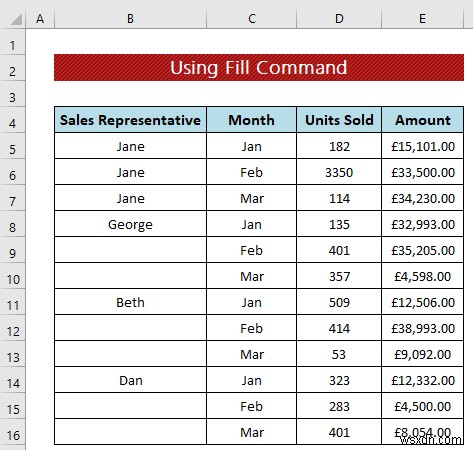Viewport: 473px width, 450px height.
Task: Select the blank cell B9 below George
Action: (130, 250)
